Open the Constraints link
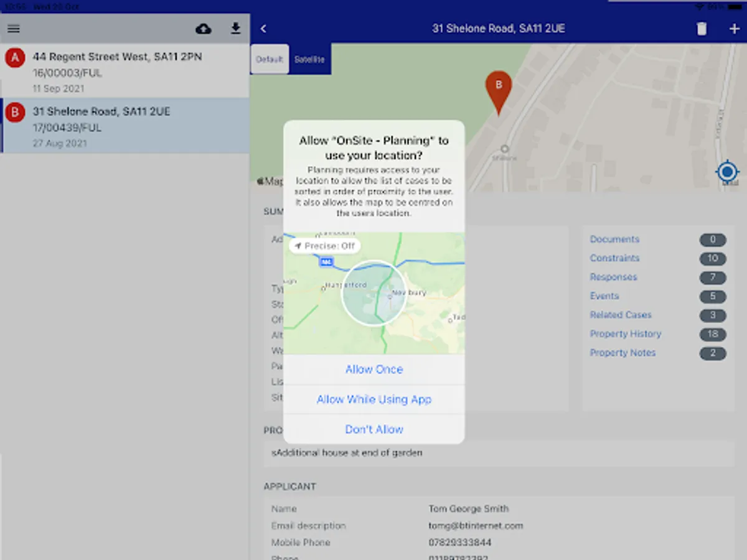Viewport: 747px width, 560px height. (614, 258)
